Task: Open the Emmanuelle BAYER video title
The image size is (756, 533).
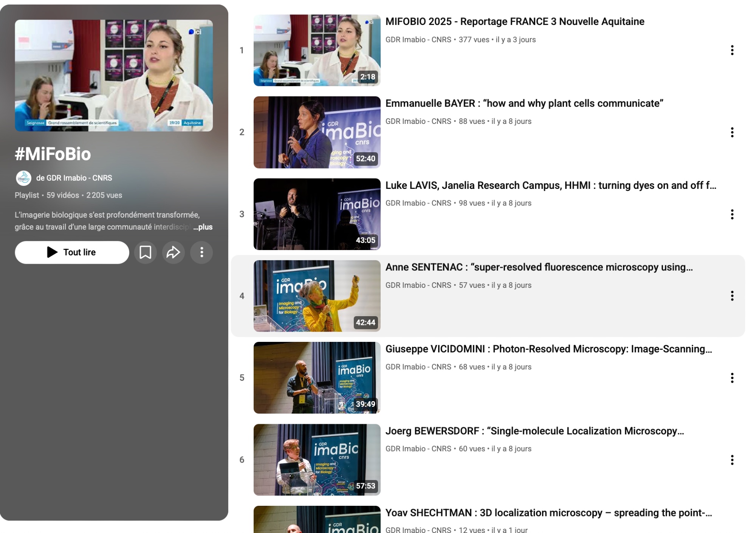Action: click(524, 104)
